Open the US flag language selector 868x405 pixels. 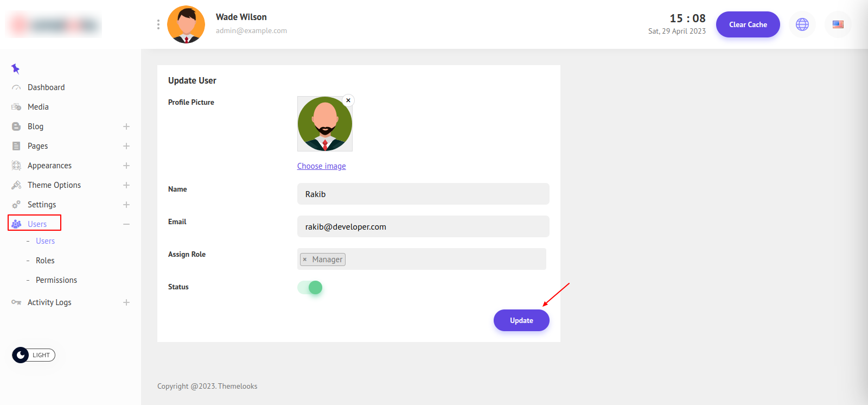coord(838,24)
